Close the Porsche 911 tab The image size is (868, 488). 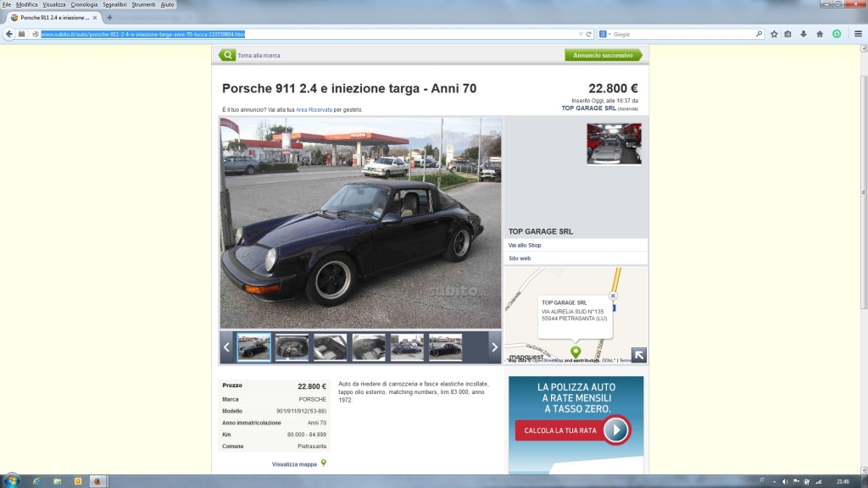95,18
